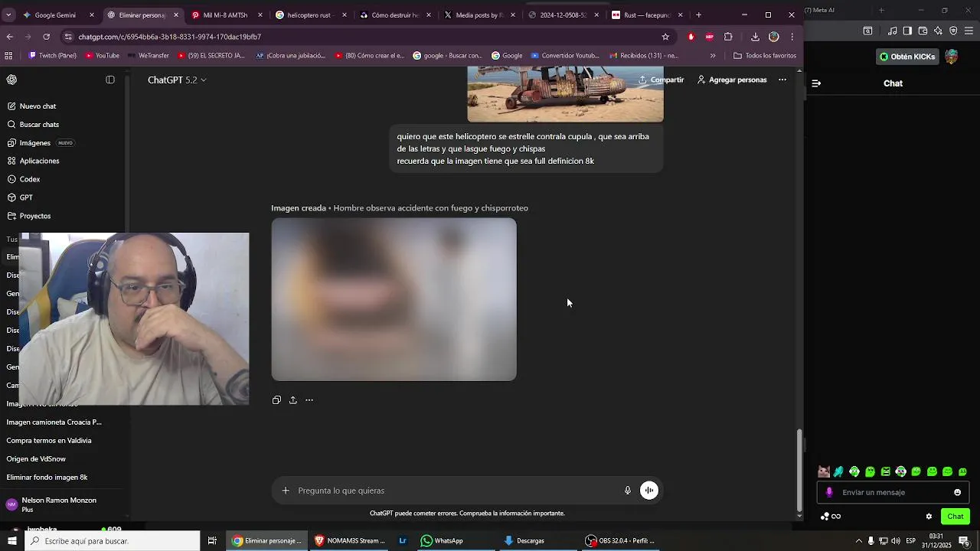
Task: Open the Convertidor Youtub... bookmark
Action: click(565, 56)
